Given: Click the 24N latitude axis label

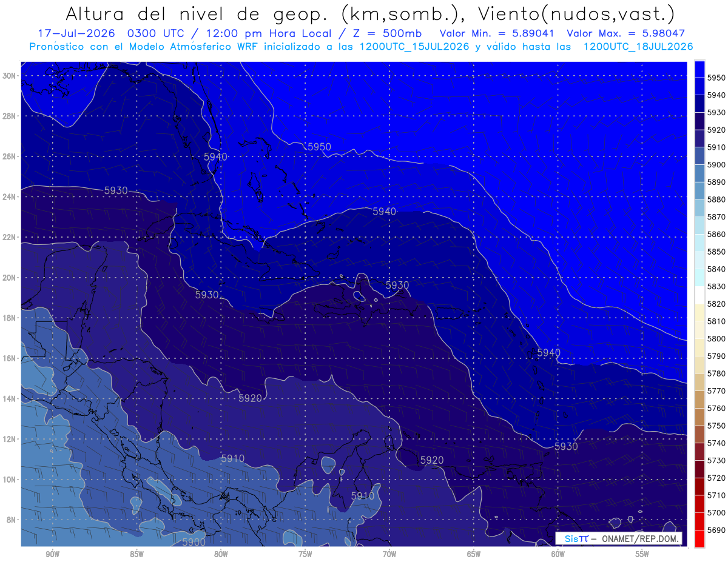Looking at the screenshot, I should (x=9, y=196).
